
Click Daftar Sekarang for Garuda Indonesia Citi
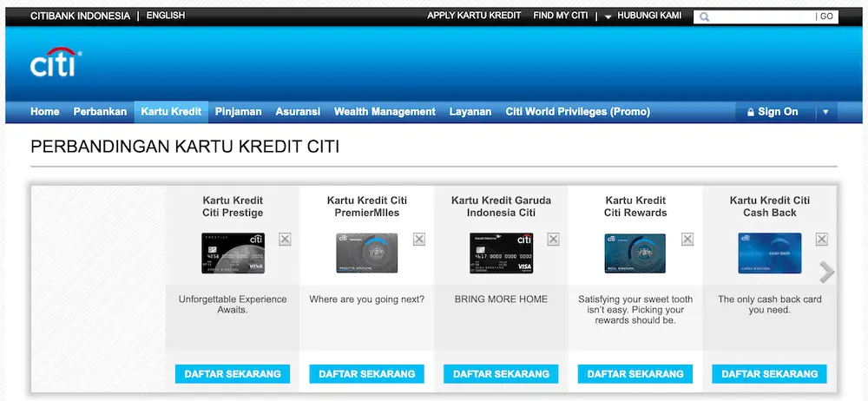point(501,374)
